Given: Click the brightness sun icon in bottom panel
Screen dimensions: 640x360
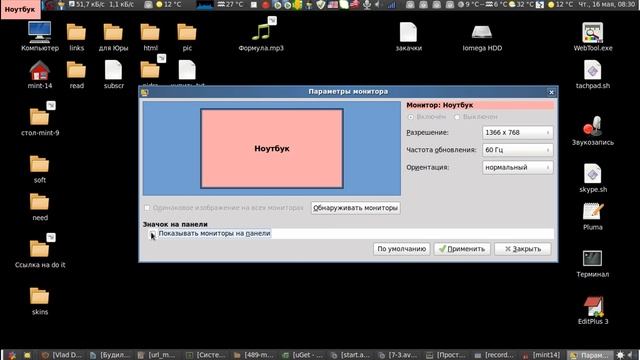Looking at the screenshot, I should (x=620, y=355).
